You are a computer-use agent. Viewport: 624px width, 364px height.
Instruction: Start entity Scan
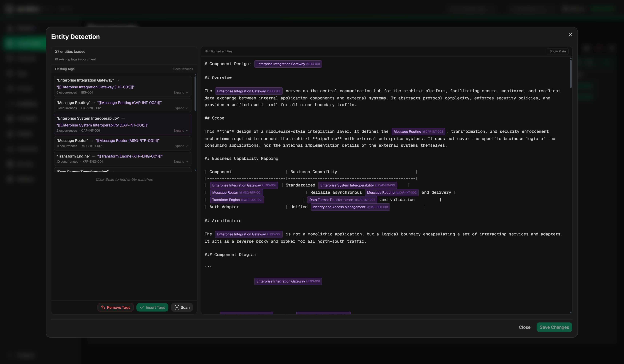(182, 307)
